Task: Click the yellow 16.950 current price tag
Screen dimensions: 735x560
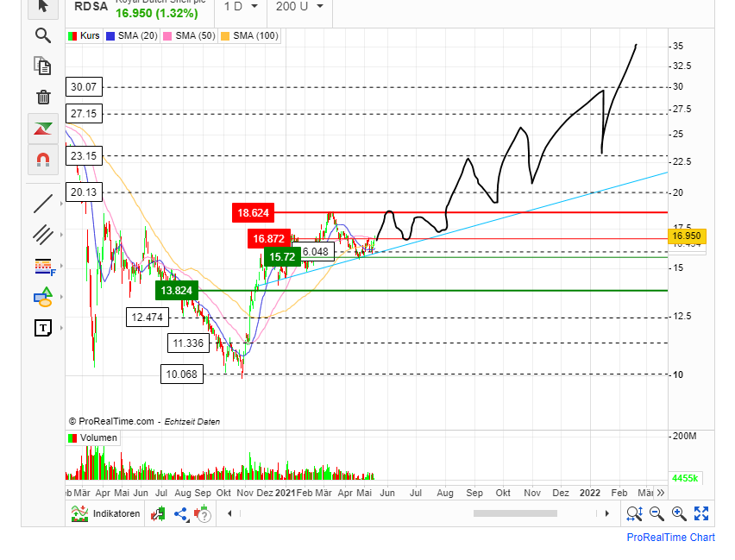Action: 687,236
